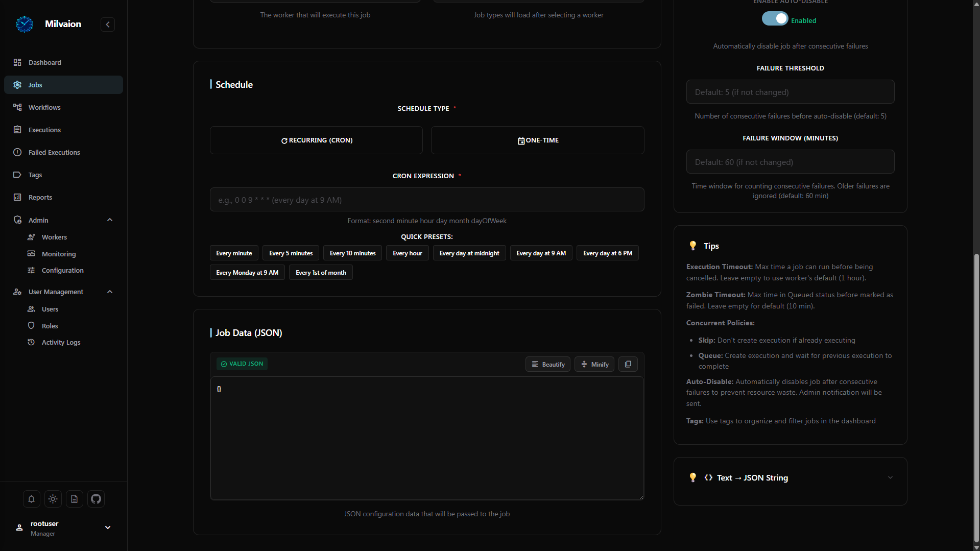Apply the Every minute preset

234,253
